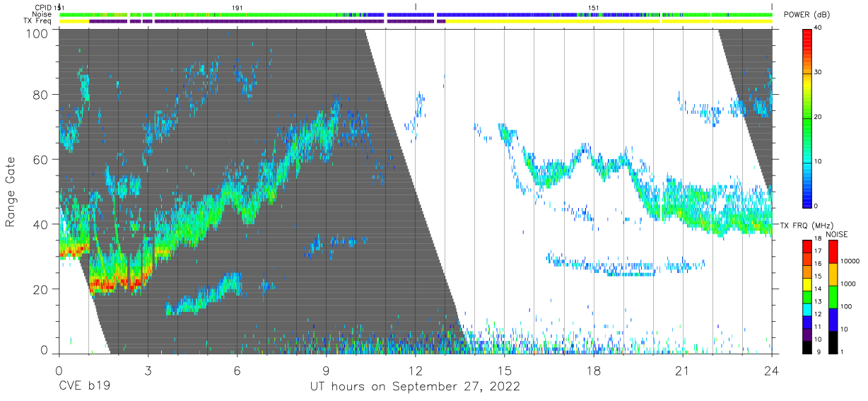The image size is (868, 401).
Task: Click the '100' label on NOISE scale
Action: pyautogui.click(x=848, y=307)
